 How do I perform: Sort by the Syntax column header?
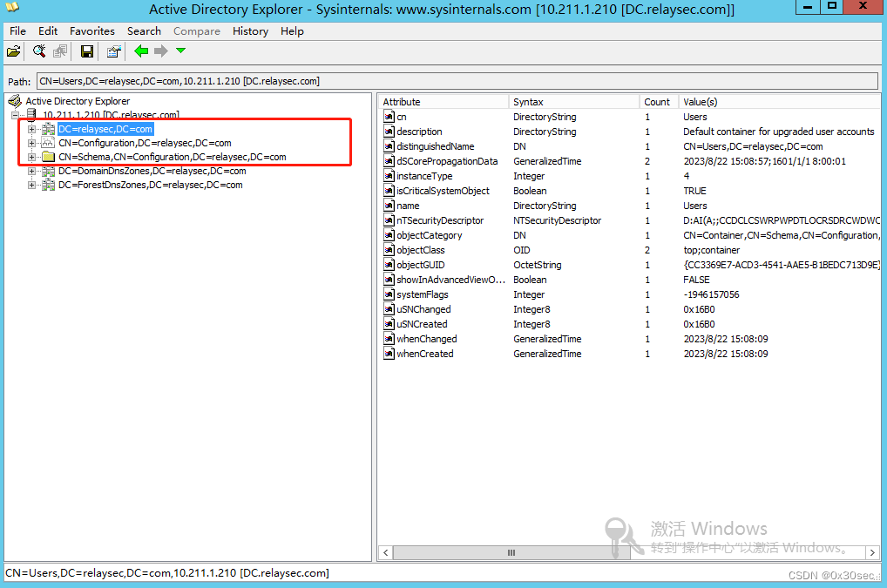coord(573,102)
